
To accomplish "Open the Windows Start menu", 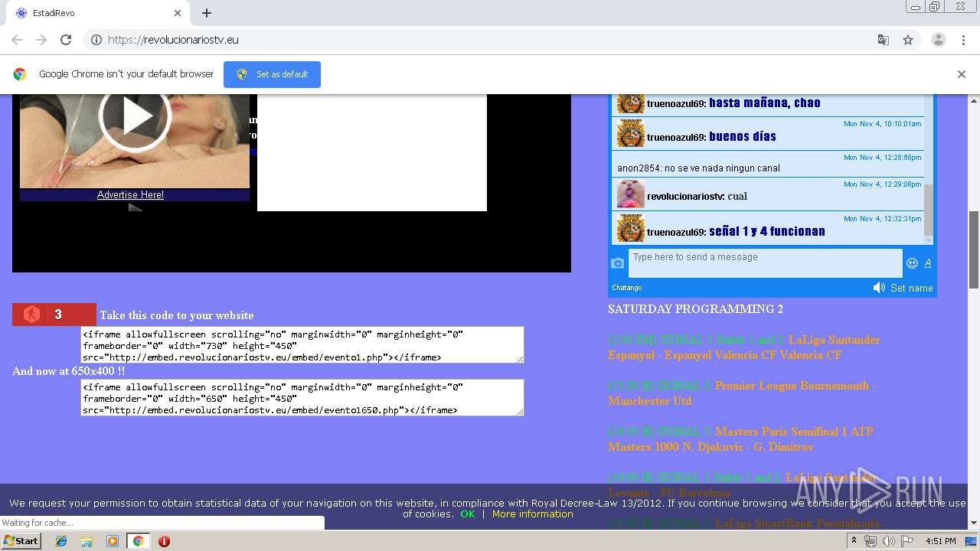I will [21, 541].
